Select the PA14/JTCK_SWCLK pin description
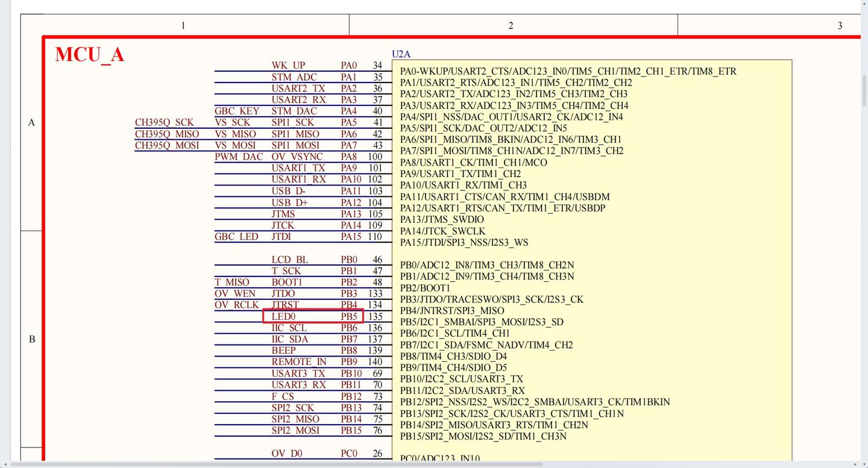This screenshot has width=868, height=468. point(442,231)
